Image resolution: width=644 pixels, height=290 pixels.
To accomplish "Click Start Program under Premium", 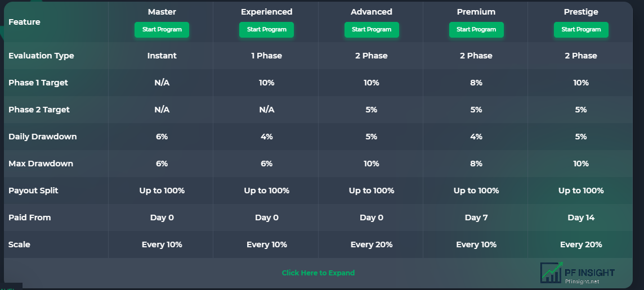I will pyautogui.click(x=476, y=30).
